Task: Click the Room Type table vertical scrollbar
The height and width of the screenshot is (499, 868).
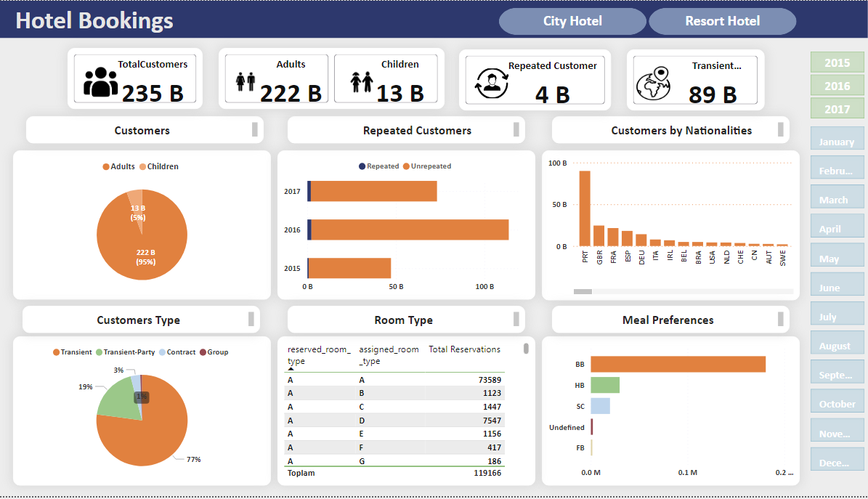Action: (x=526, y=349)
